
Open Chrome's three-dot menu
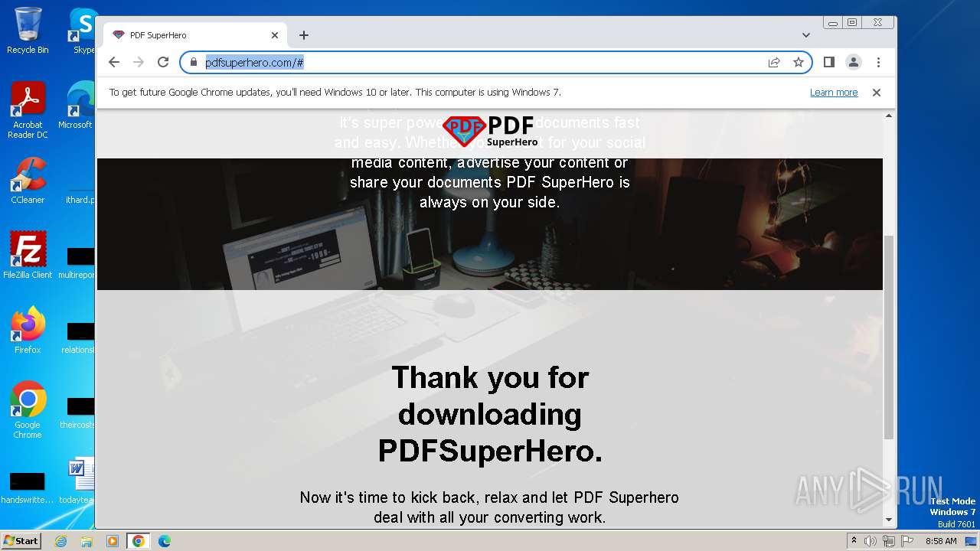(x=878, y=62)
